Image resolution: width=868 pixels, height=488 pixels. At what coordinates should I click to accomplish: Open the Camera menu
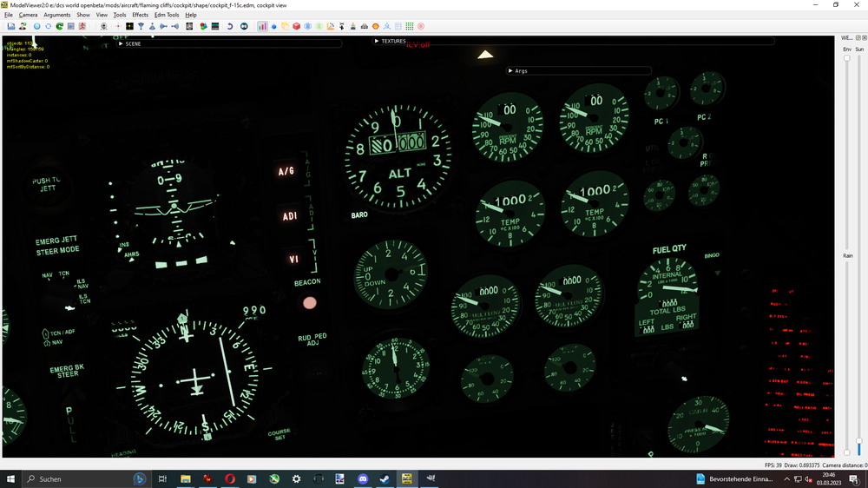29,15
